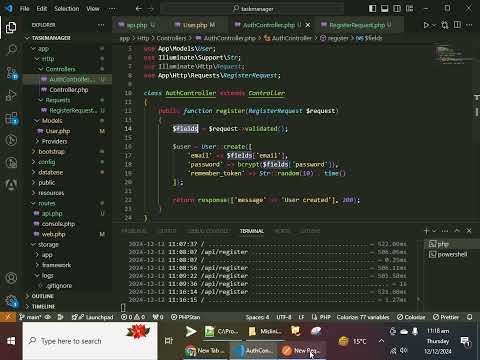Click the Windows taskbar search box
The image size is (480, 360).
tap(90, 341)
